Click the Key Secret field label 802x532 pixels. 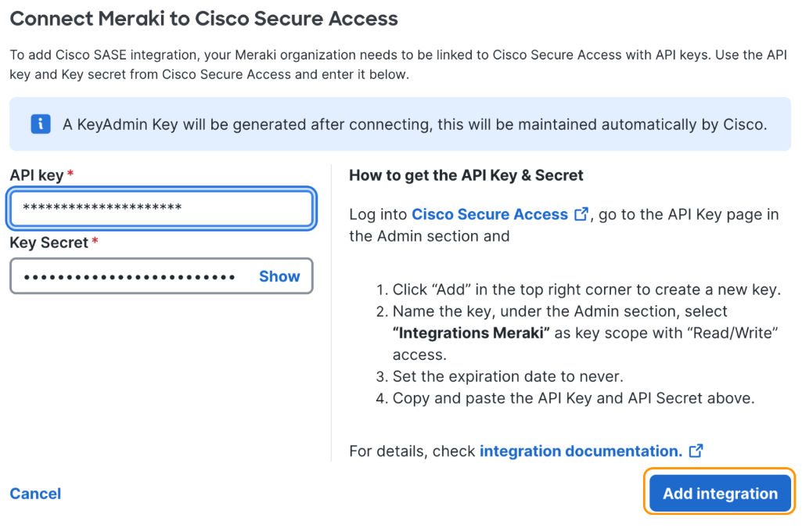coord(49,243)
